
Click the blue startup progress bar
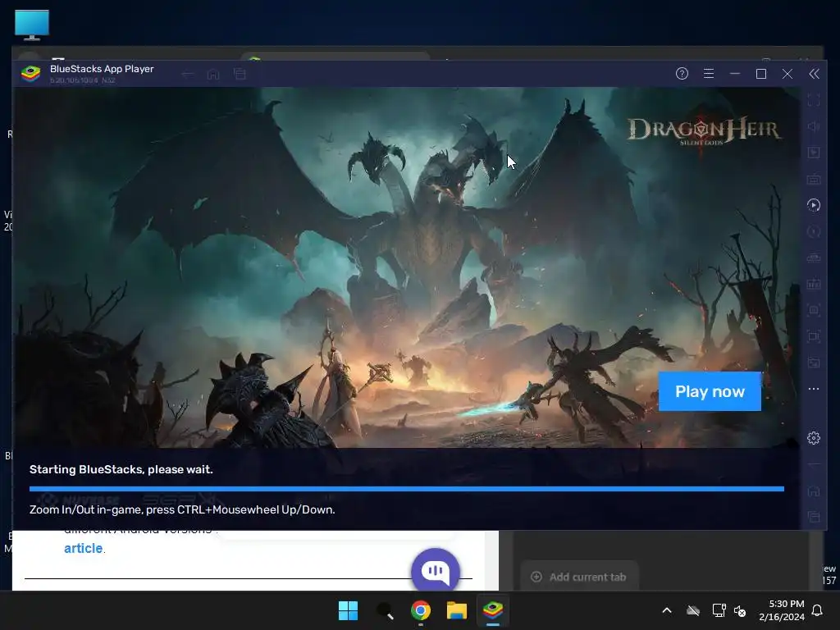tap(407, 489)
